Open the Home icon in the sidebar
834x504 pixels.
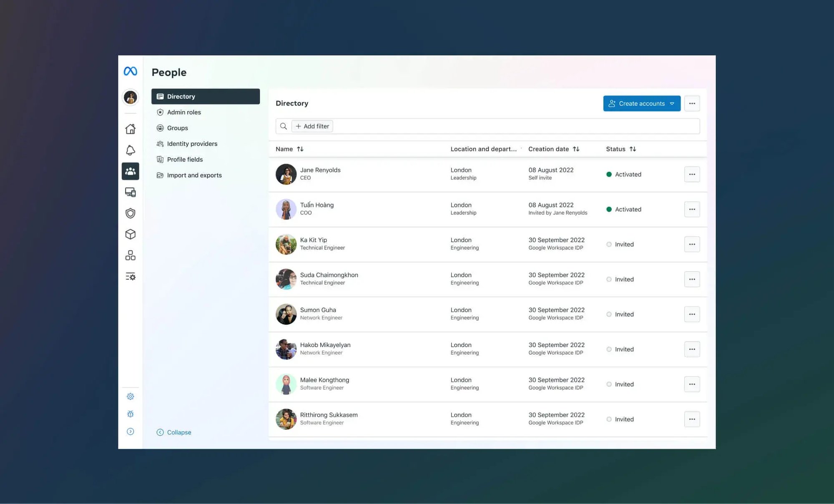pyautogui.click(x=130, y=128)
